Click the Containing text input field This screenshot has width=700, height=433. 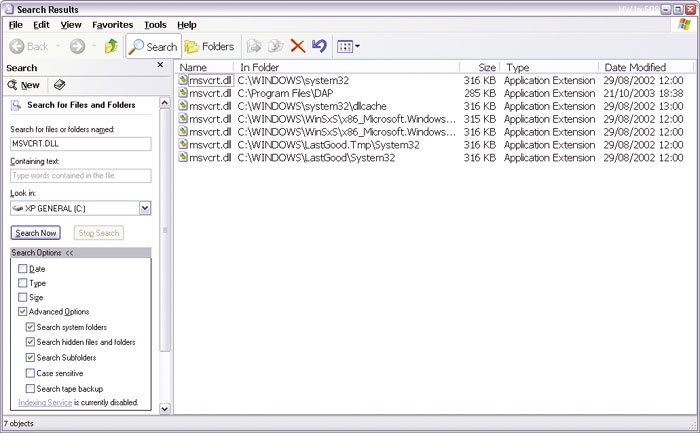pos(81,176)
